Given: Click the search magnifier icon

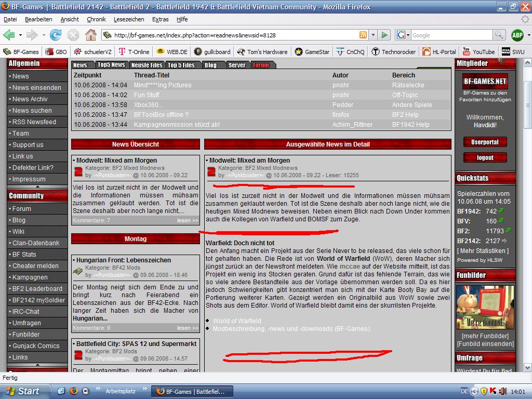Looking at the screenshot, I should (499, 35).
